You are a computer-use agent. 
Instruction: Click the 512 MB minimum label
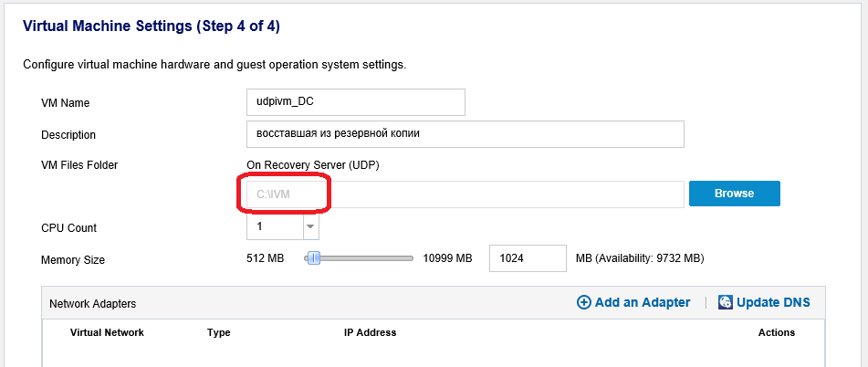coord(266,258)
